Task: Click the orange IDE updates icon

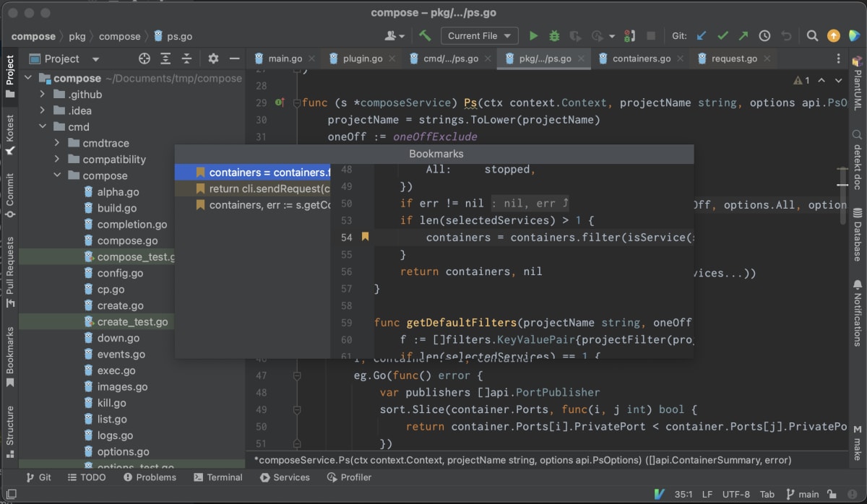Action: point(834,35)
